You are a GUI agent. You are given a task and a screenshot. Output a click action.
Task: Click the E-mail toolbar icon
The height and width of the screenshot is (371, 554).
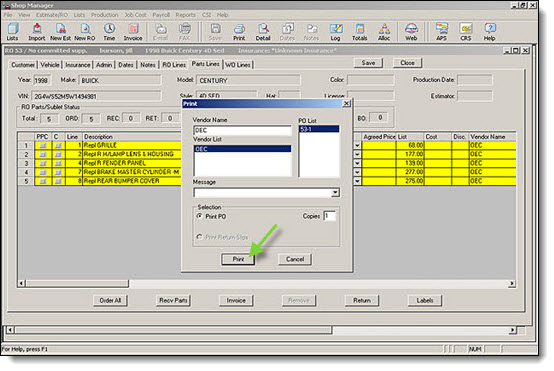[x=161, y=32]
